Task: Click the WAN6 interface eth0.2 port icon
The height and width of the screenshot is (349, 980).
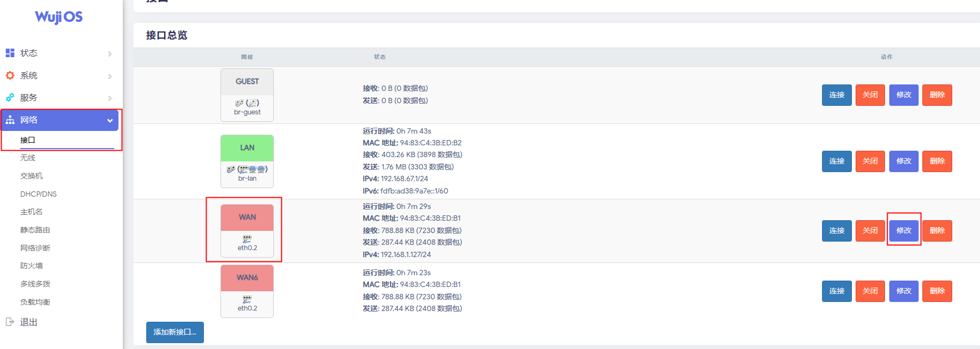Action: click(247, 299)
